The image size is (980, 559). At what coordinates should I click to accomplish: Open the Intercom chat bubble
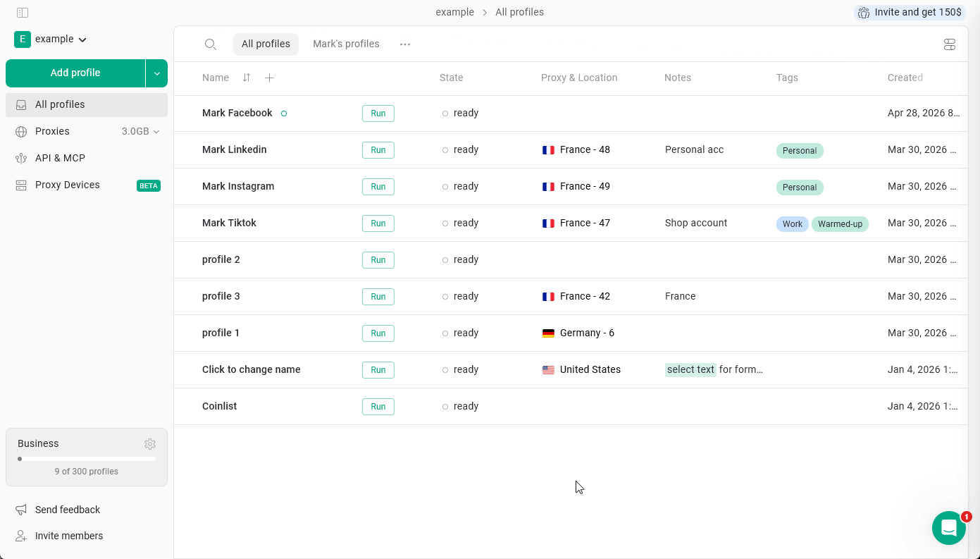click(949, 528)
